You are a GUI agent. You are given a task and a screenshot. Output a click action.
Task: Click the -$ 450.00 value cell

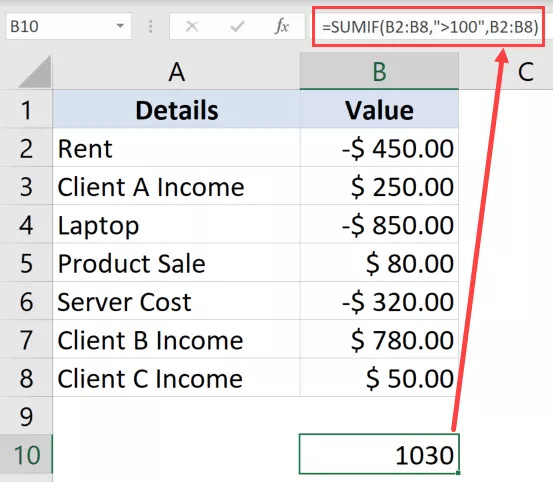(x=379, y=148)
